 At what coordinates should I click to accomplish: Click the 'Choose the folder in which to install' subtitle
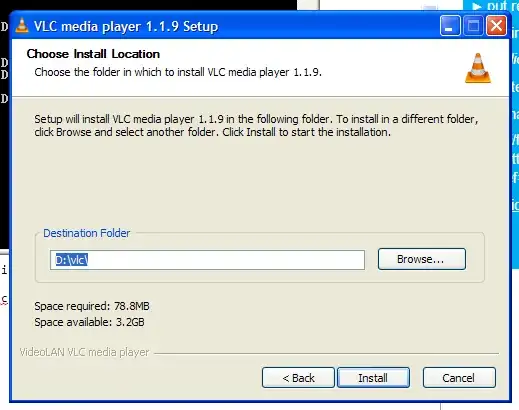point(178,72)
